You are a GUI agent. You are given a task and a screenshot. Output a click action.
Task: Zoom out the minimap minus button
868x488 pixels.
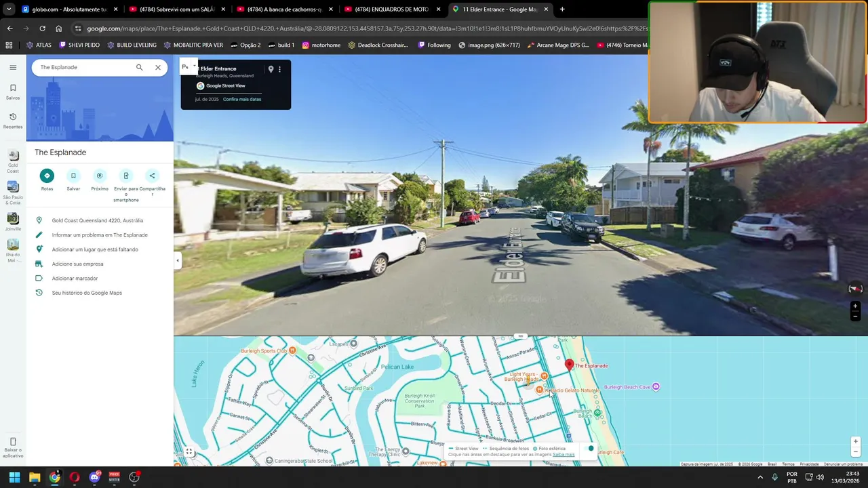tap(855, 451)
